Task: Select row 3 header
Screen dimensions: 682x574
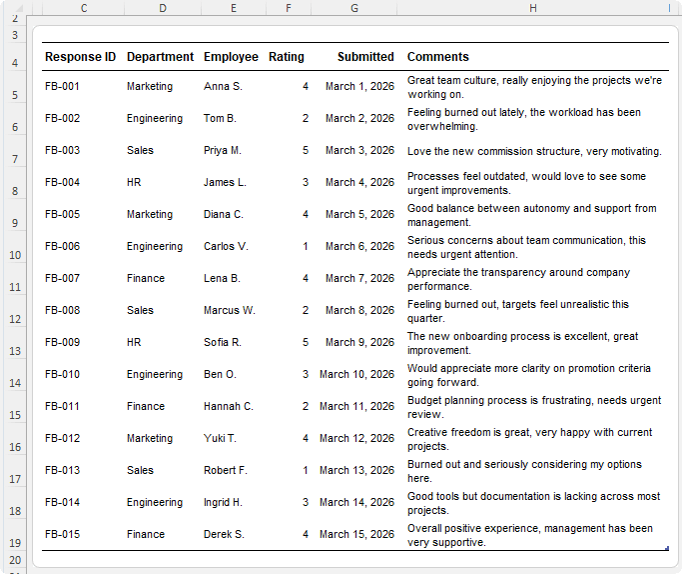Action: pyautogui.click(x=15, y=35)
